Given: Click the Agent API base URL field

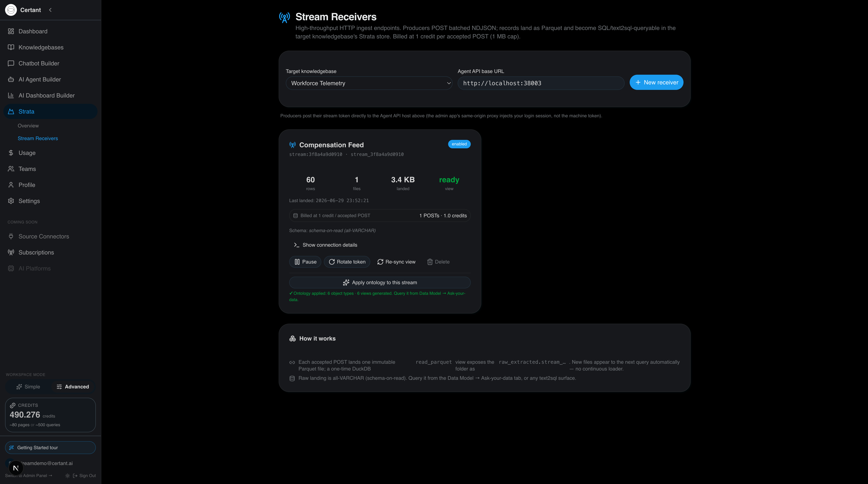Looking at the screenshot, I should tap(541, 83).
